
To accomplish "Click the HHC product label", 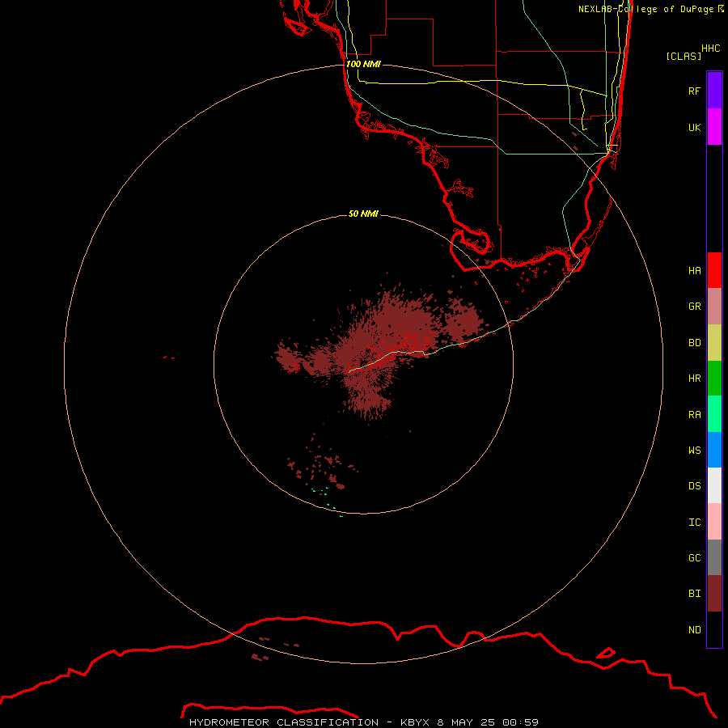I will [711, 49].
